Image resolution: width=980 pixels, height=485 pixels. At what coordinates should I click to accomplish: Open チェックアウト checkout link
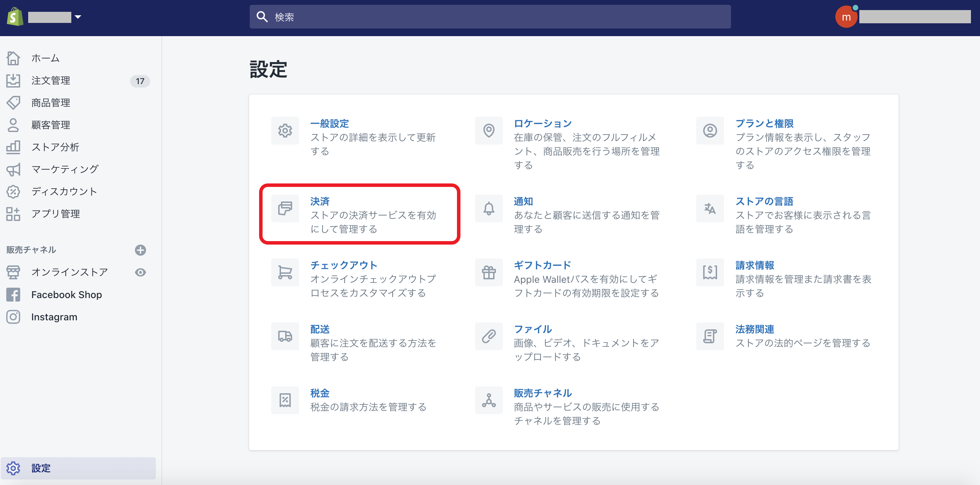pyautogui.click(x=344, y=265)
